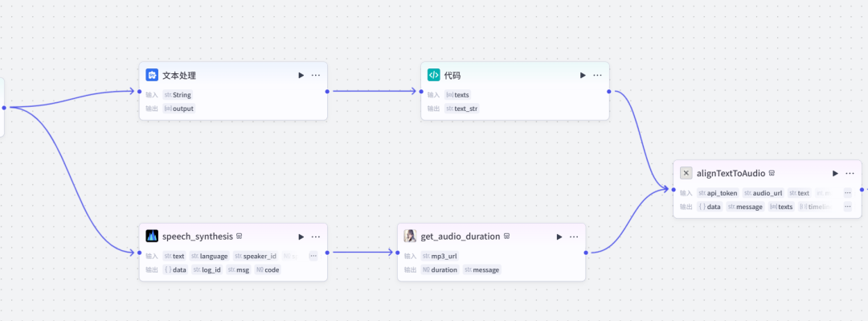Select the audio_url input tag
This screenshot has width=868, height=321.
click(x=763, y=193)
